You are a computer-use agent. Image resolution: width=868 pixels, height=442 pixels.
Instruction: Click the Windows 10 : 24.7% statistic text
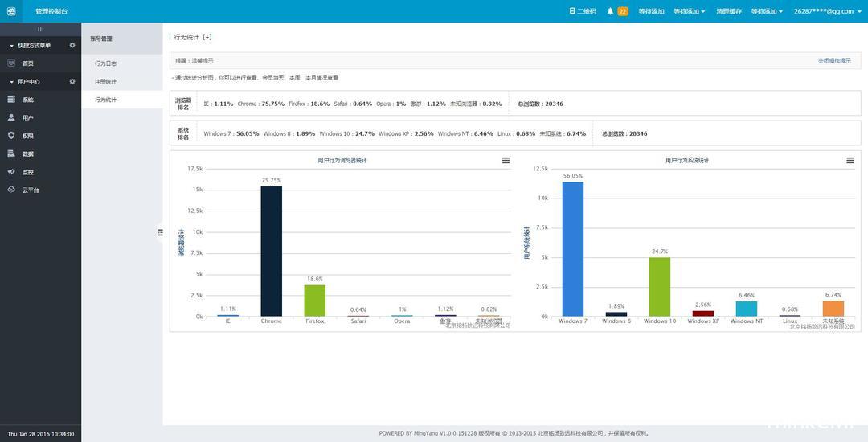click(x=346, y=134)
